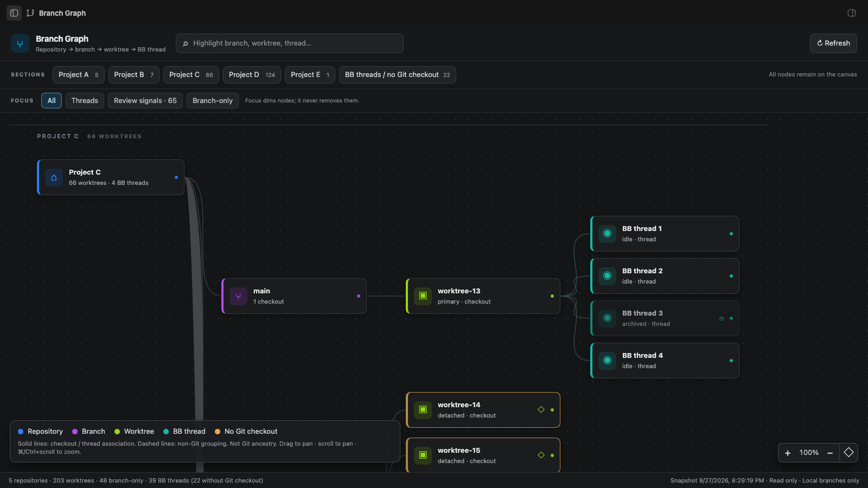
Task: Click the blue Repository legend dot
Action: [x=21, y=432]
